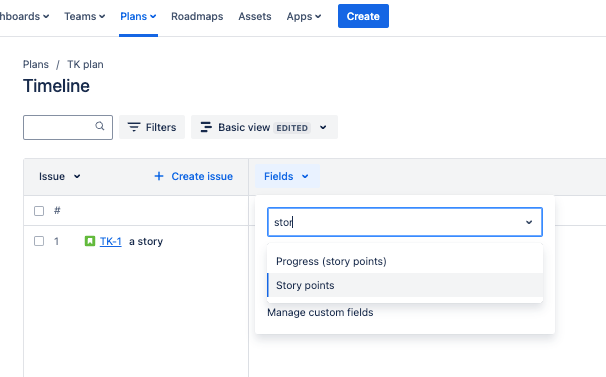Click the plus icon beside Create issue

pyautogui.click(x=158, y=176)
